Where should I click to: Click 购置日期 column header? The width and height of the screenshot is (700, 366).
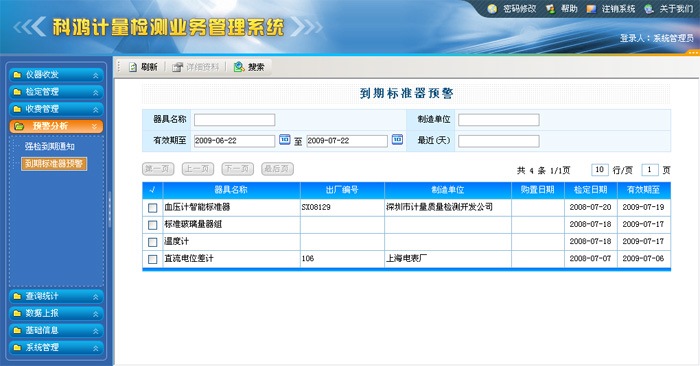538,190
